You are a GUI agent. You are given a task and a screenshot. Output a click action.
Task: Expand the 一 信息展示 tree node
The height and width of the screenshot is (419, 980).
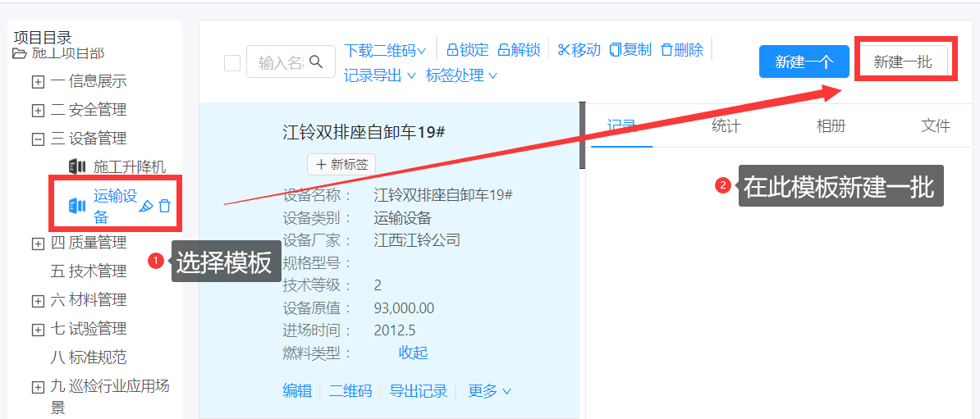38,82
